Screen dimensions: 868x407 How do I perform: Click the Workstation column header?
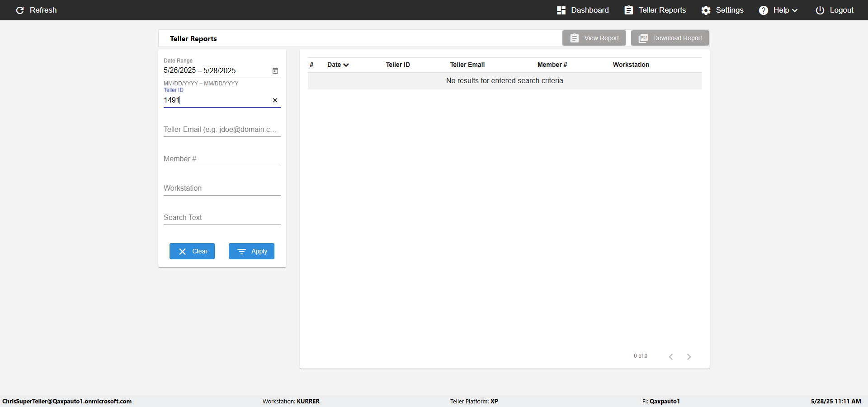(631, 65)
